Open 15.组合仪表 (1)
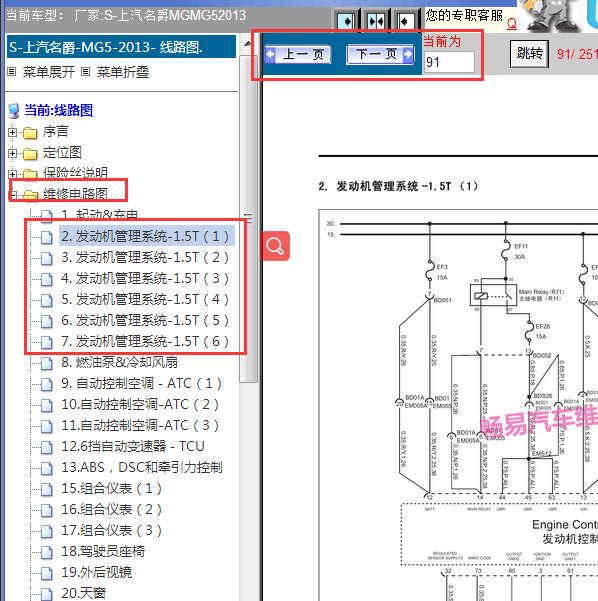The image size is (598, 601). point(112,488)
